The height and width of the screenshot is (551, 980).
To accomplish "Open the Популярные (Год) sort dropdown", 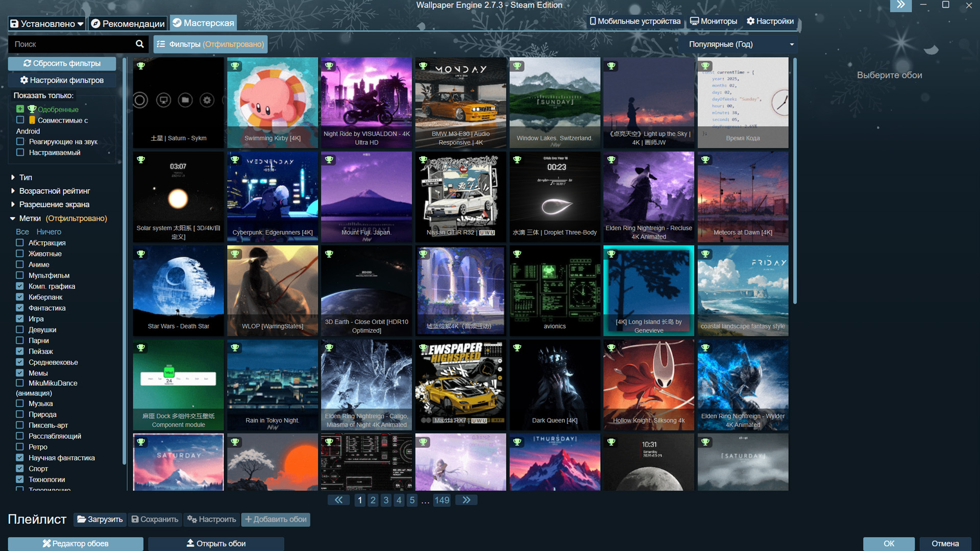I will pos(741,44).
